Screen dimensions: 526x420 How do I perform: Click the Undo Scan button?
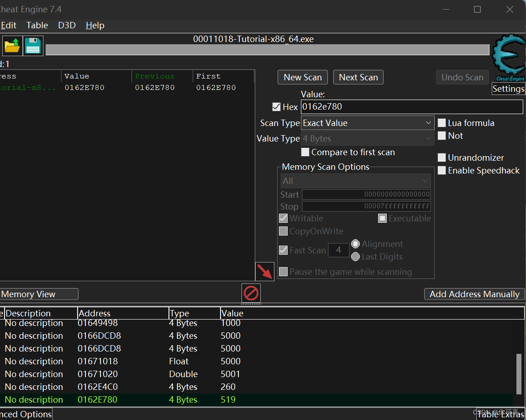(462, 77)
